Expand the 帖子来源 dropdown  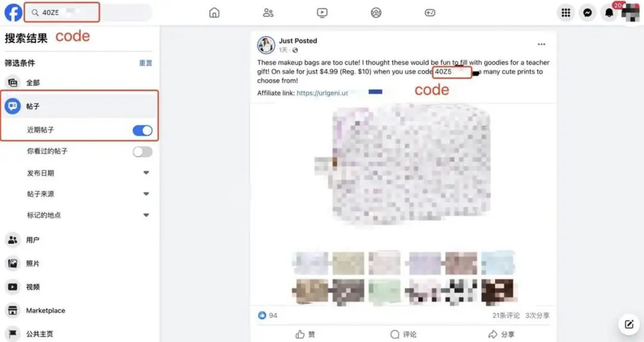coord(146,194)
